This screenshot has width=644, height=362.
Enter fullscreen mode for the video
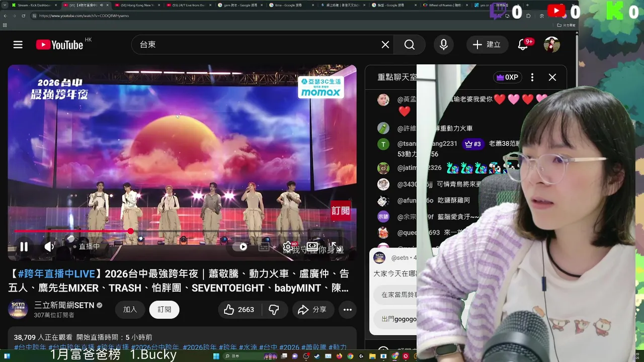pos(337,247)
